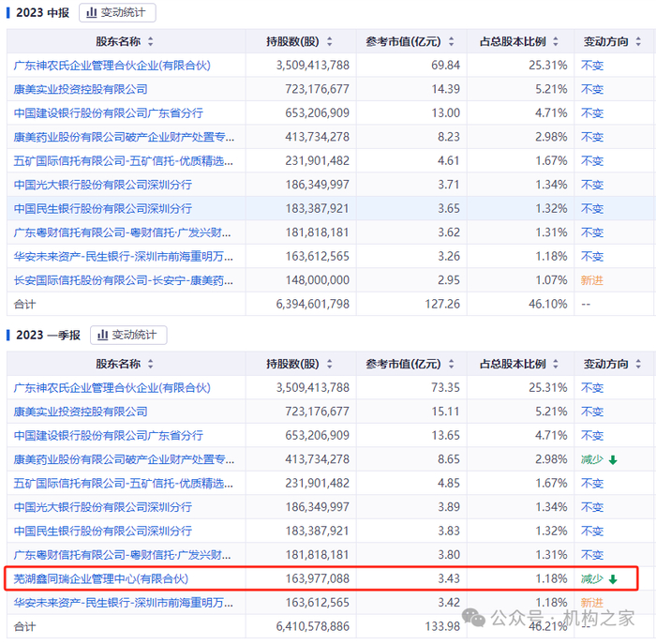Open 五矿国际信托 link in 一季报 table
This screenshot has width=656, height=644.
[124, 484]
